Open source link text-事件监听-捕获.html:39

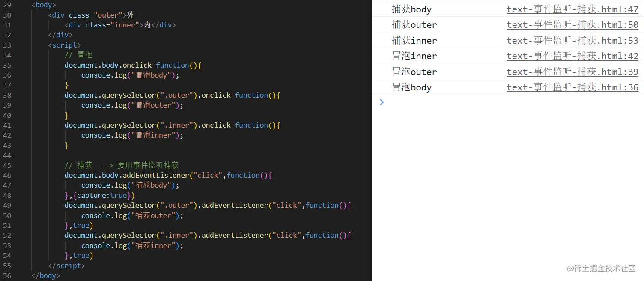point(572,72)
